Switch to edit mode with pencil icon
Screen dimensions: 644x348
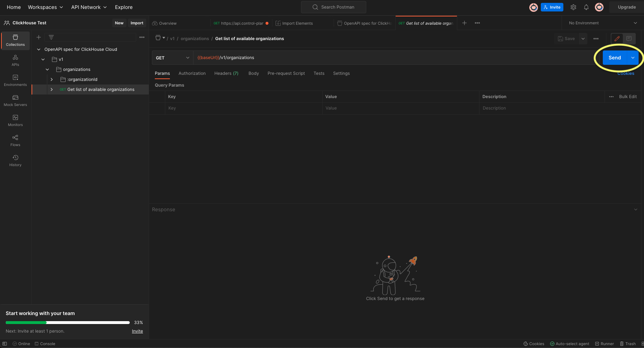tap(617, 38)
